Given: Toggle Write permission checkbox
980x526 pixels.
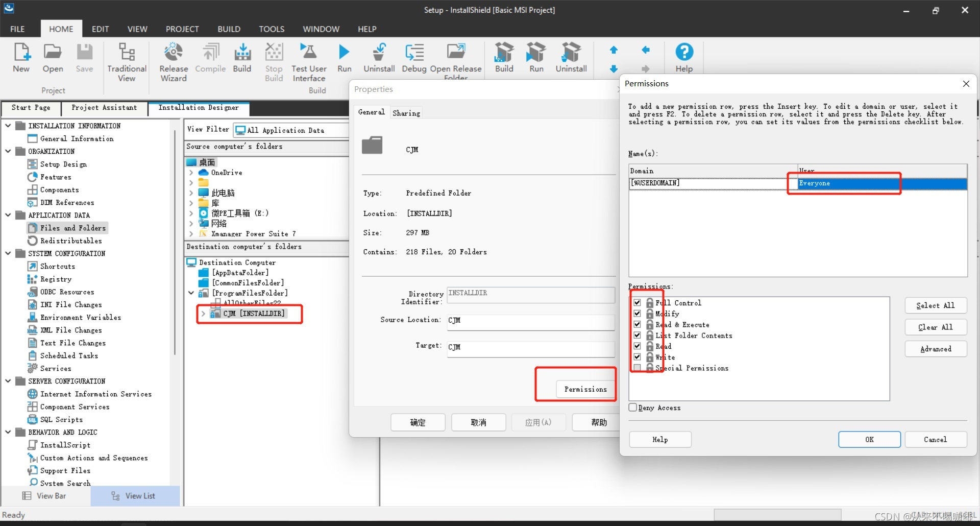Looking at the screenshot, I should pos(637,356).
